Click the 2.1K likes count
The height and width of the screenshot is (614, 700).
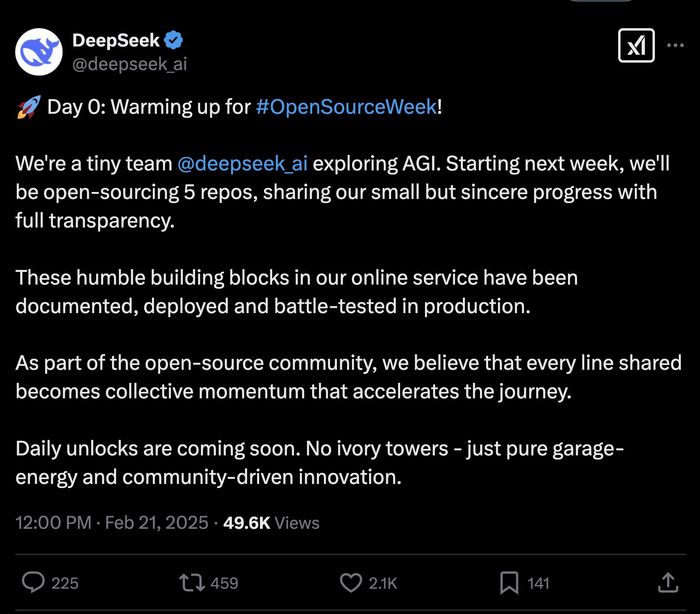pos(383,583)
